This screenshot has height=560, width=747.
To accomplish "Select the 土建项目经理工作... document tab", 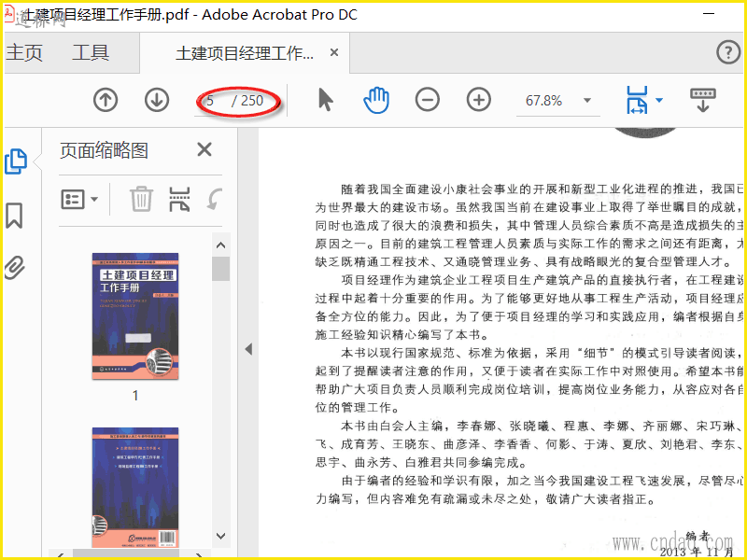I will [x=245, y=53].
